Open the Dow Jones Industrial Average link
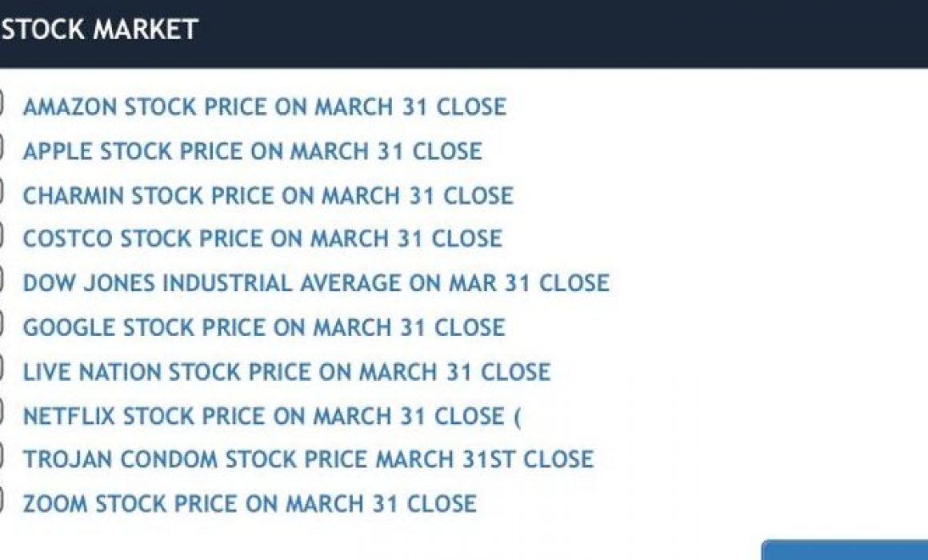The height and width of the screenshot is (560, 928). [x=316, y=283]
